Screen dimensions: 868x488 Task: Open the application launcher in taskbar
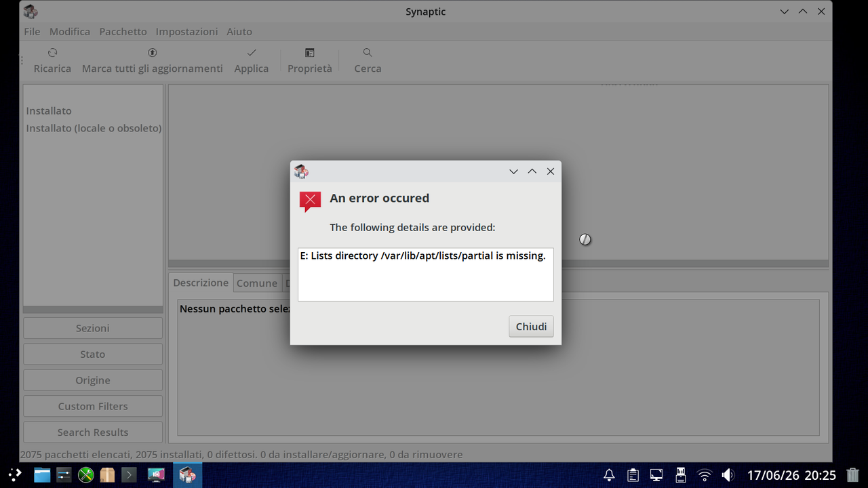tap(15, 475)
